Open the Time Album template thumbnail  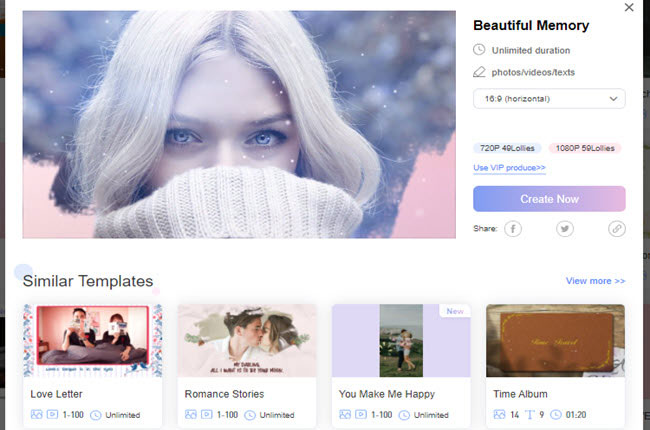(555, 340)
